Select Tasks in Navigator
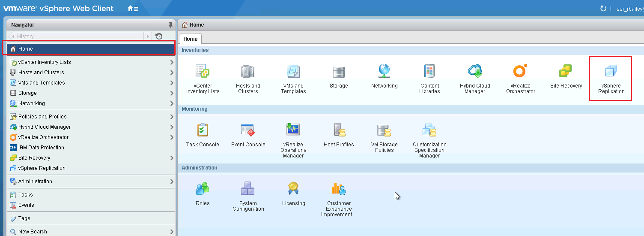Screen dimensions: 644x236 pos(91,195)
